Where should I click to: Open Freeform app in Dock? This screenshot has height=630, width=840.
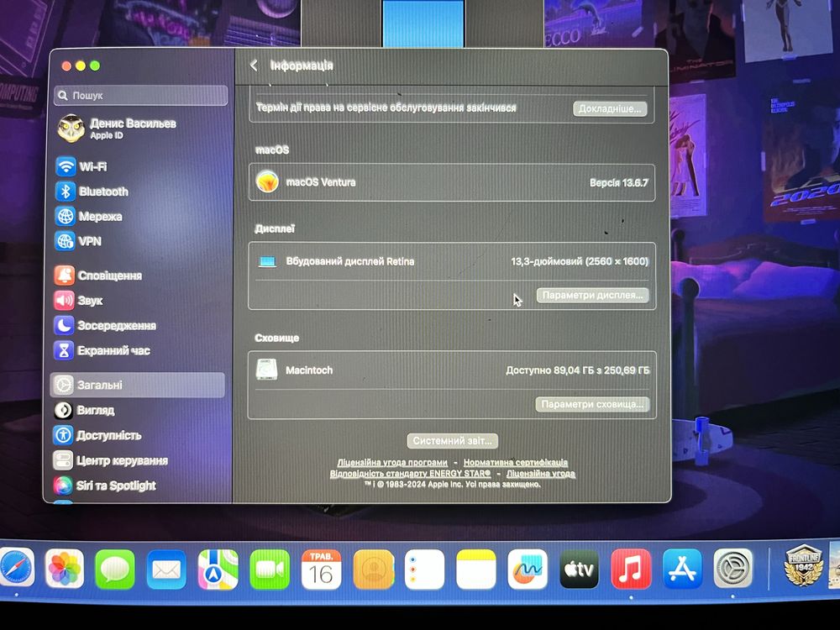pos(528,569)
